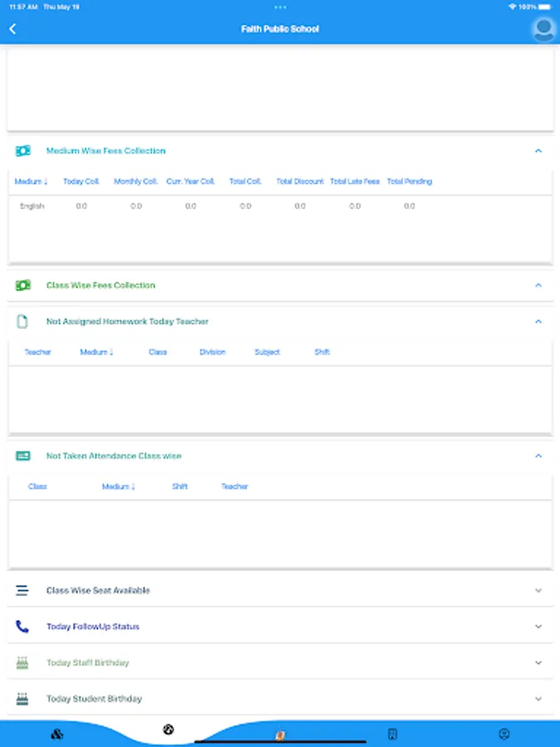The height and width of the screenshot is (747, 560).
Task: Sort attendance table by Medium column header
Action: pos(119,486)
